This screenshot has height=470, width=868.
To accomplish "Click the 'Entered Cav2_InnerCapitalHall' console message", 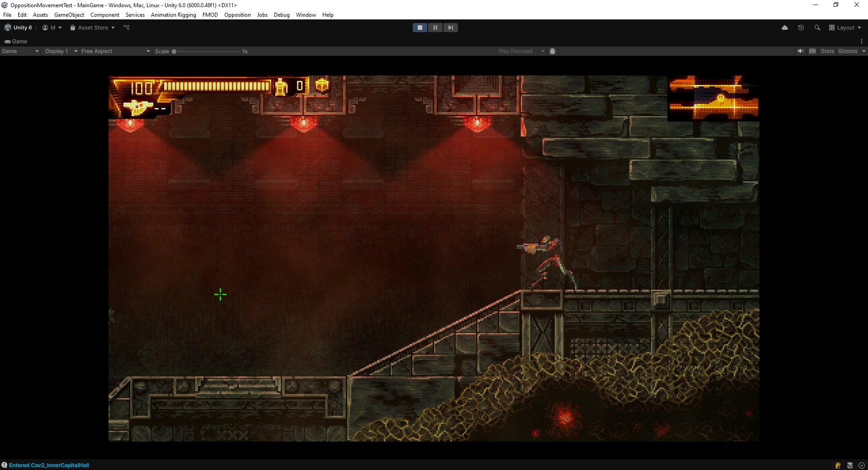I will 49,465.
